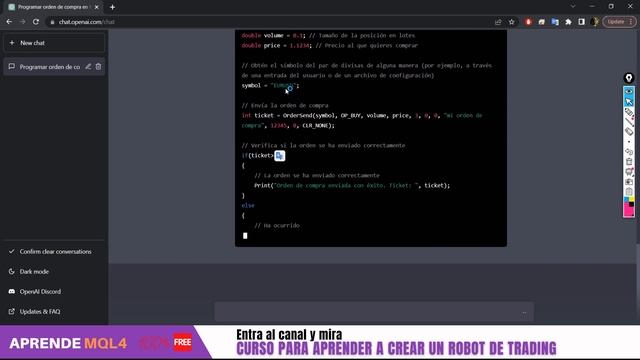640x360 pixels.
Task: Open the OpenAI Discord link
Action: [x=54, y=291]
